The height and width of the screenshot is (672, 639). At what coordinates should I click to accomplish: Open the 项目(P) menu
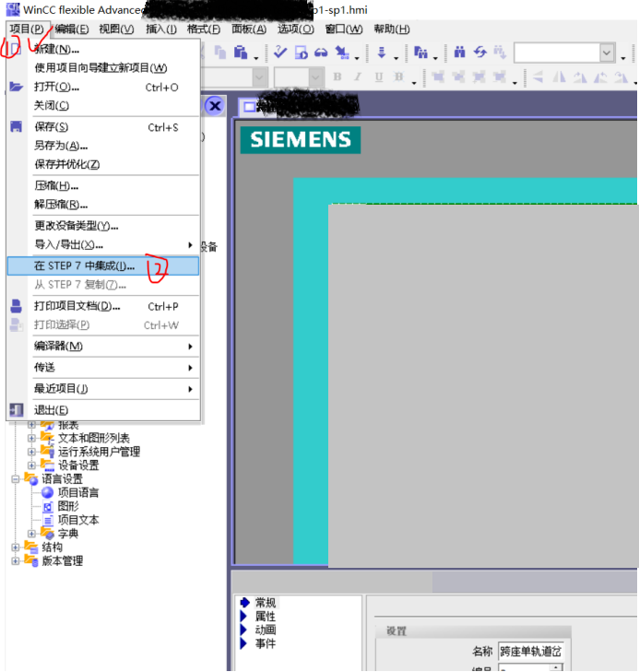[x=28, y=29]
